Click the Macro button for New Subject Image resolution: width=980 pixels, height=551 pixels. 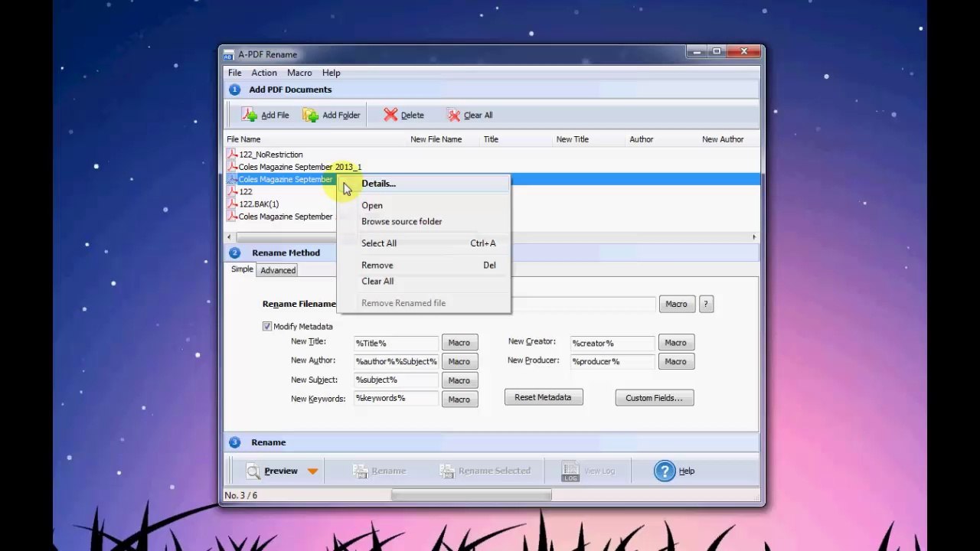point(459,380)
